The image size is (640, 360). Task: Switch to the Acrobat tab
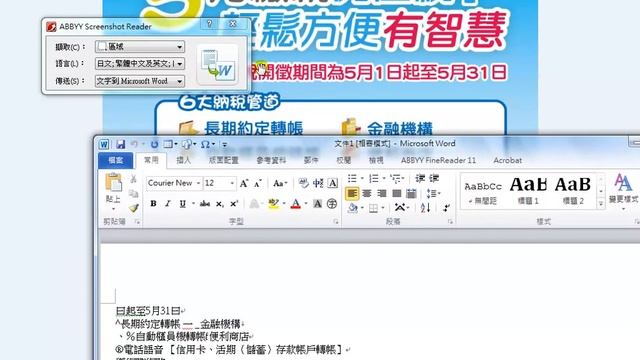pos(507,160)
